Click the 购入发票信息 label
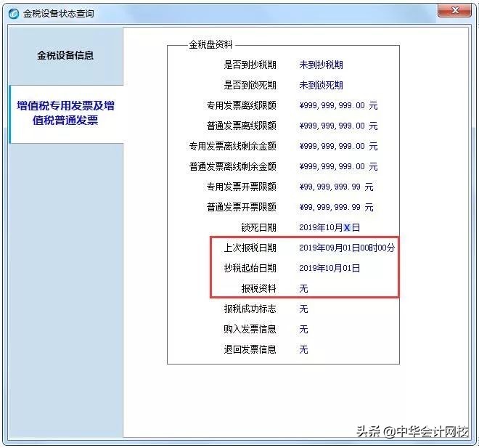This screenshot has width=479, height=448. (x=250, y=329)
